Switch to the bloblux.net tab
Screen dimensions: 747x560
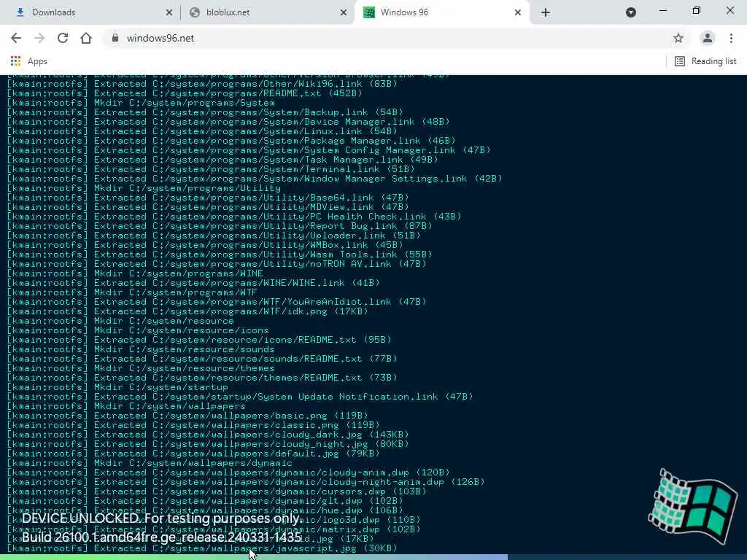267,12
